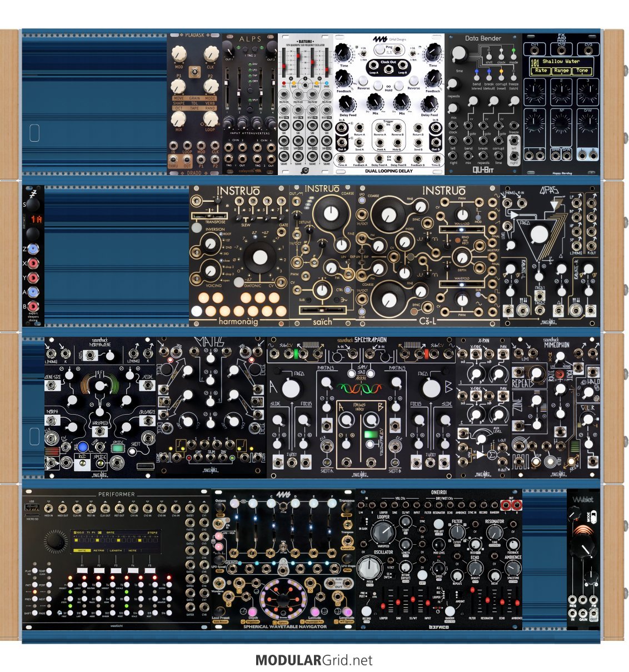This screenshot has width=629, height=672.
Task: Click the MOD knob on Pladask Dradd
Action: click(x=178, y=54)
